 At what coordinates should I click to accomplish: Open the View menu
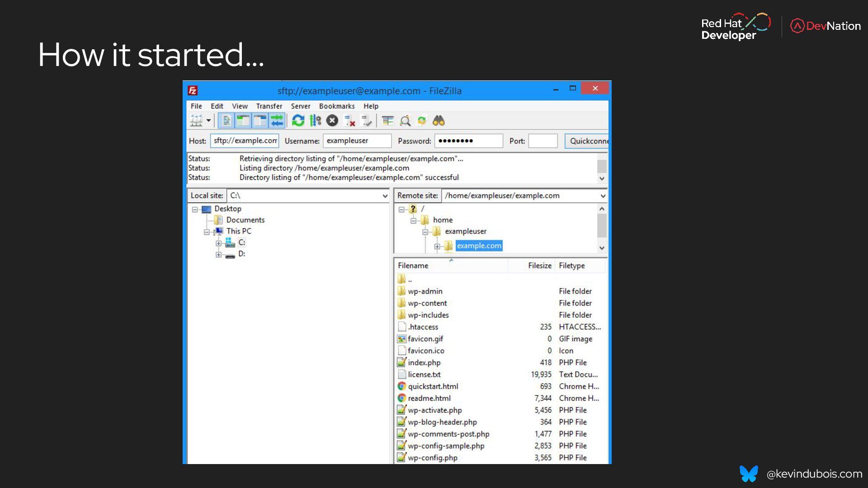pyautogui.click(x=240, y=106)
